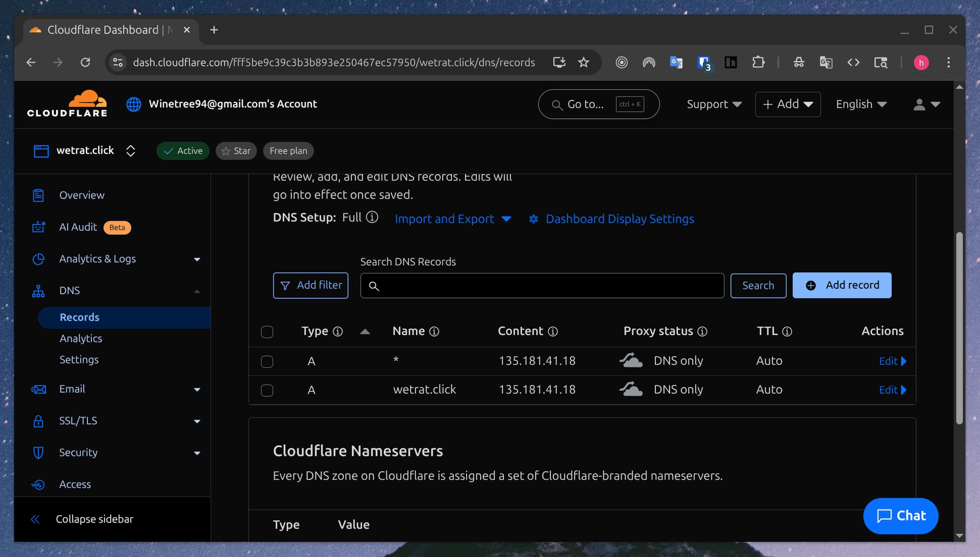Click the AI Audit robot icon

coord(38,227)
